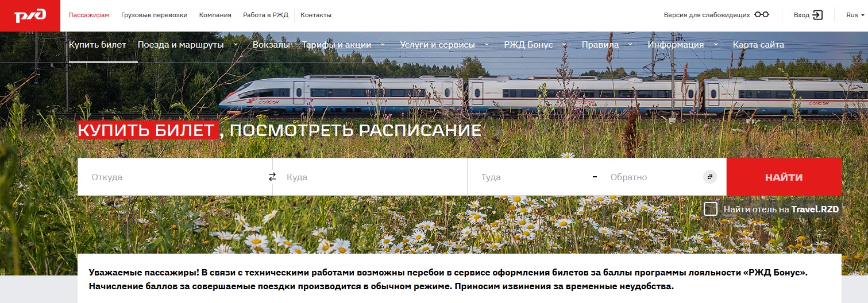Select the Купить билет tab
This screenshot has height=303, width=868.
tap(98, 45)
